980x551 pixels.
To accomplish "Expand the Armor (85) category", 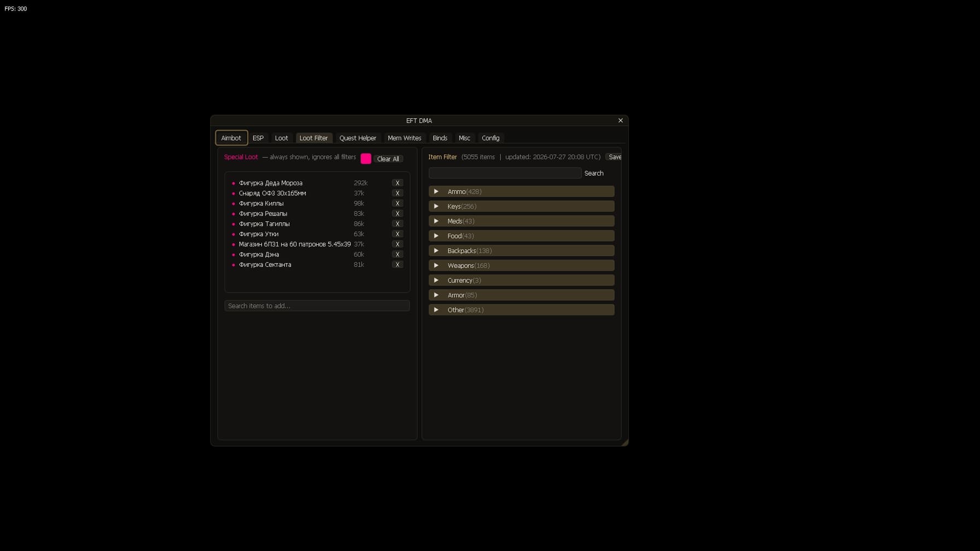I will (x=521, y=295).
